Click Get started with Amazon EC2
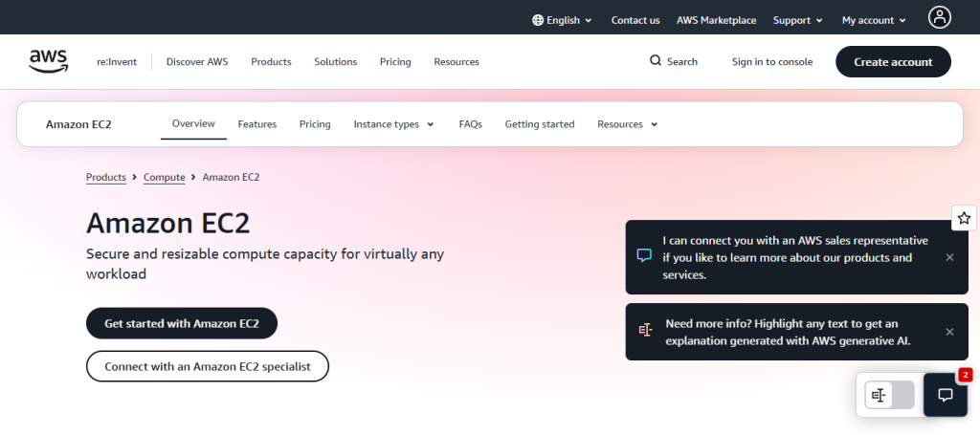The width and height of the screenshot is (980, 435). click(182, 323)
